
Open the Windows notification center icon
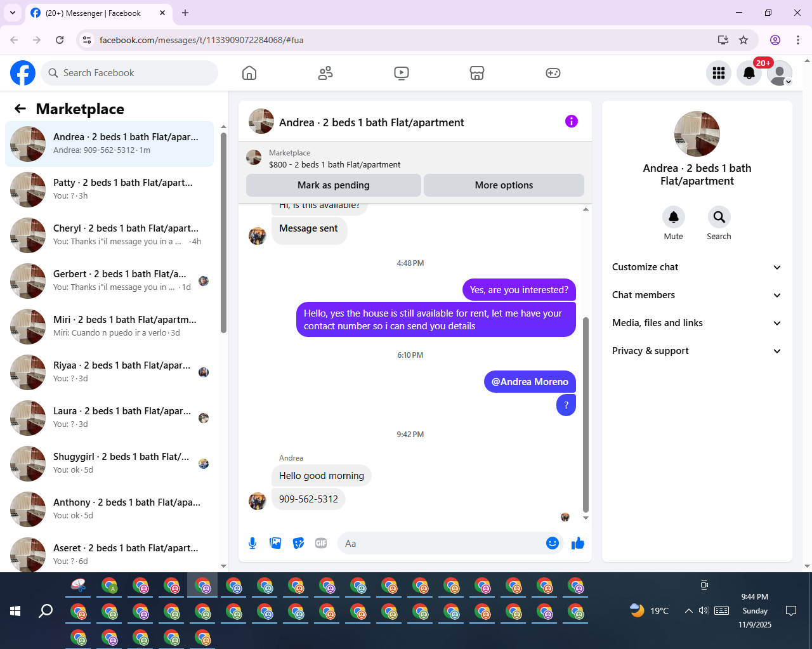791,611
